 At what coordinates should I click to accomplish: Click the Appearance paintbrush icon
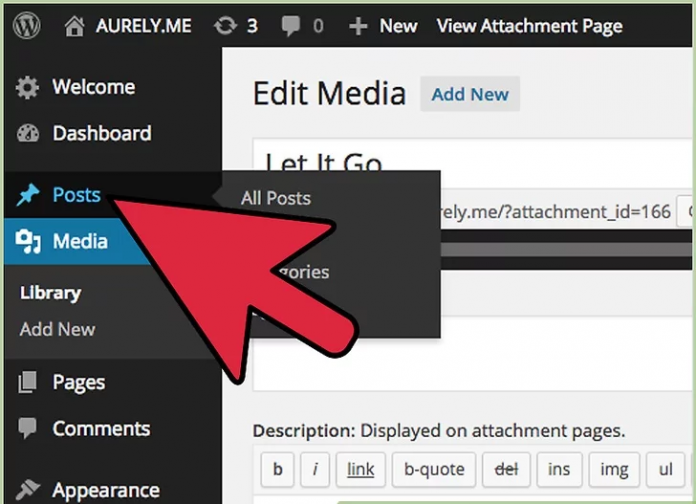pyautogui.click(x=27, y=490)
